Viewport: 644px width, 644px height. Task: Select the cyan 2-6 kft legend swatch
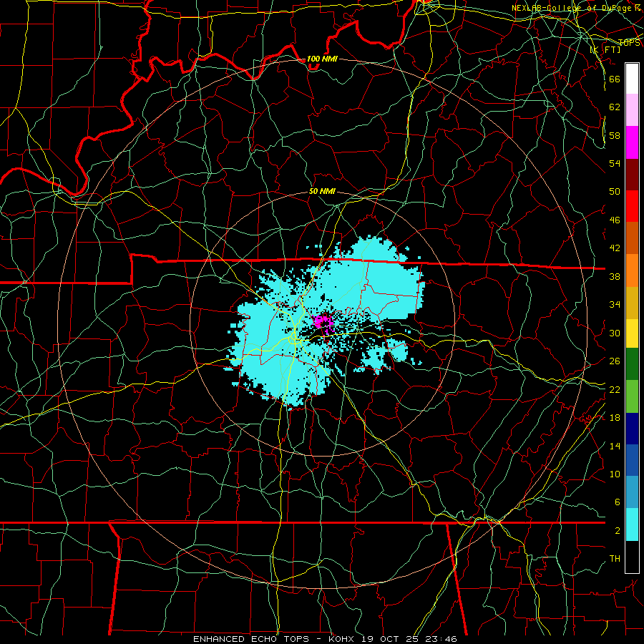coord(632,525)
